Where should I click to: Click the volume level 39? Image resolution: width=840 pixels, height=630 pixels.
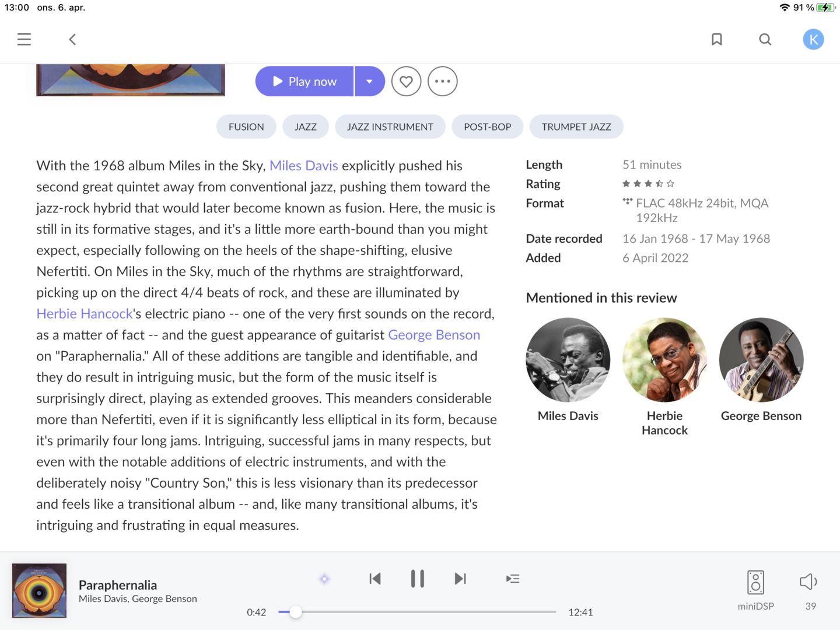coord(811,607)
